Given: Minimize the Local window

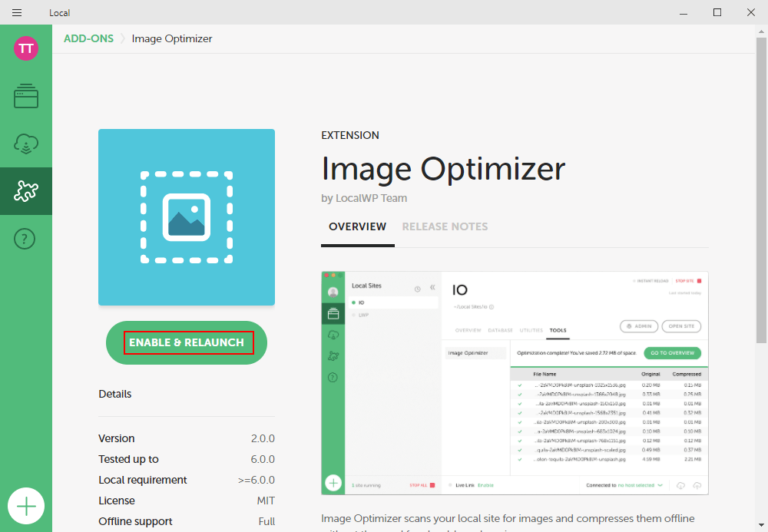Looking at the screenshot, I should (684, 13).
